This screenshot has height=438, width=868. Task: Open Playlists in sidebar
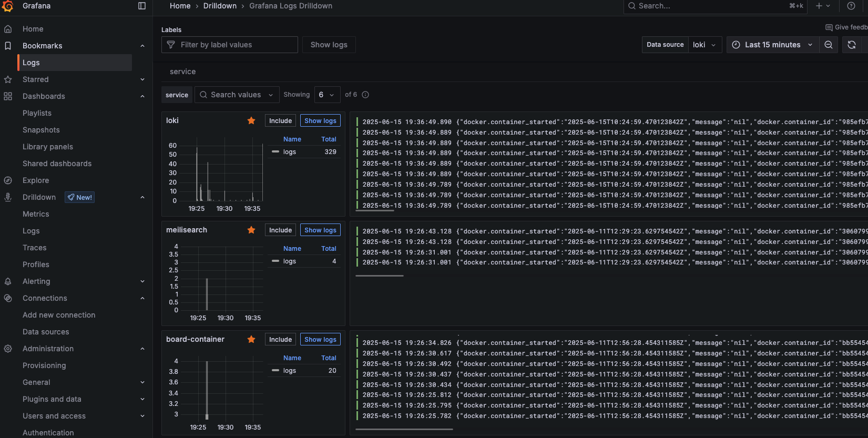[37, 113]
